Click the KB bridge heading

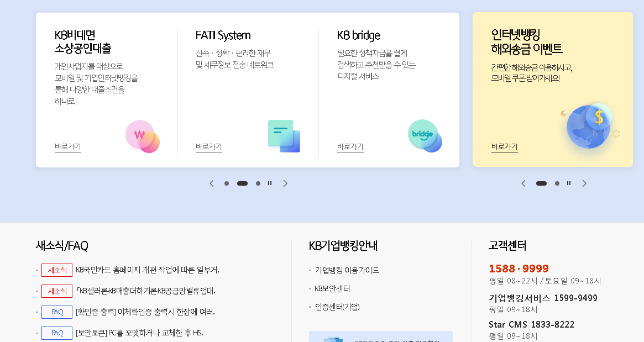[359, 35]
